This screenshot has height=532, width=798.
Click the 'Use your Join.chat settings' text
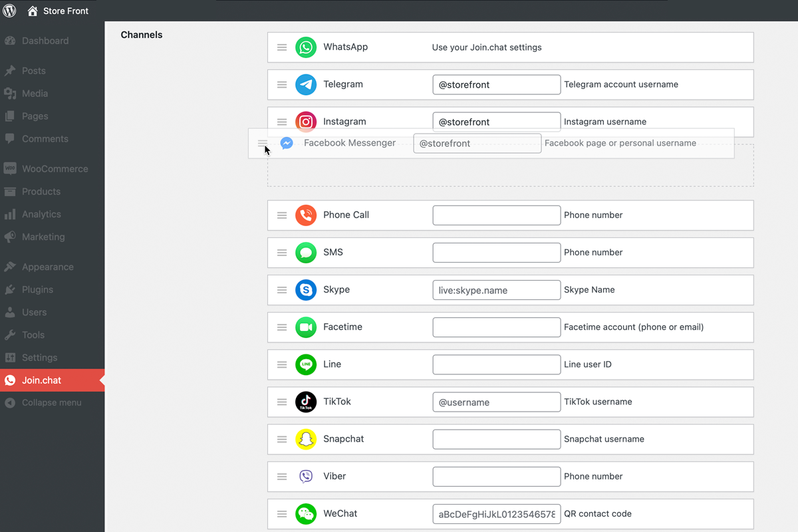(x=487, y=47)
